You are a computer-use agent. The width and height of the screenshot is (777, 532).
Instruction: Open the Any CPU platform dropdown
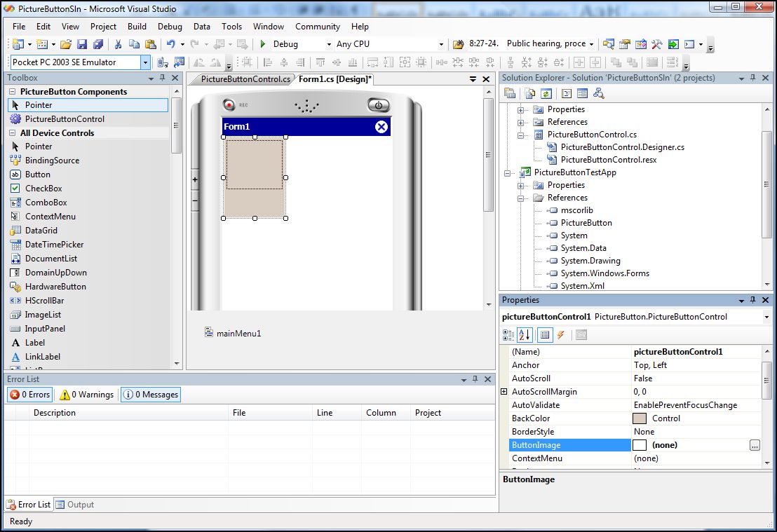tap(441, 45)
